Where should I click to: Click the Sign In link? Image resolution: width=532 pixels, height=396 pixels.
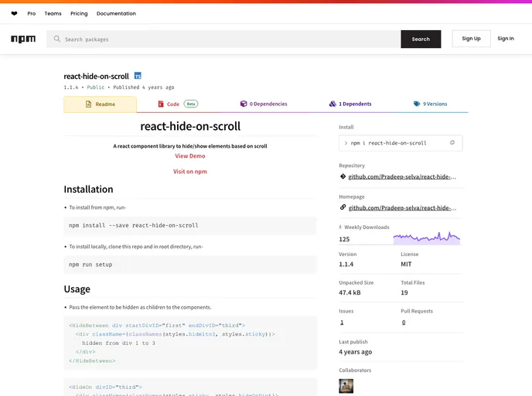pos(506,39)
